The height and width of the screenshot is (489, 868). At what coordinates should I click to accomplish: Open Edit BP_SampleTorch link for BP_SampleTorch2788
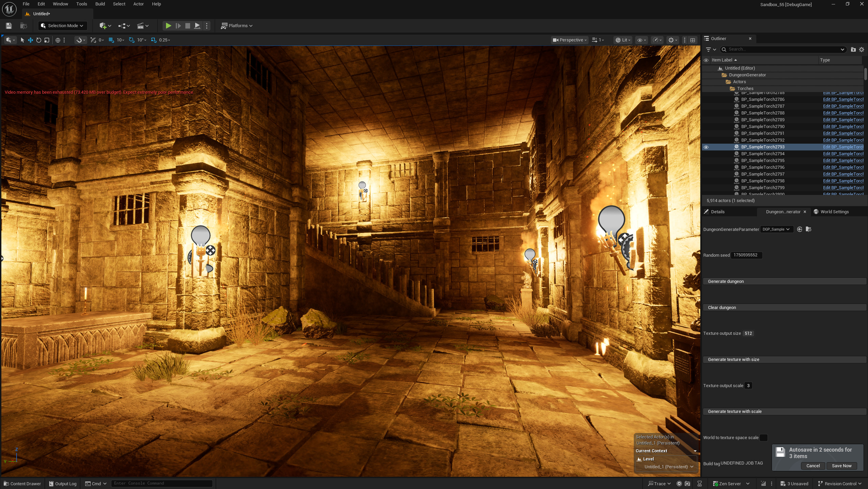[843, 113]
